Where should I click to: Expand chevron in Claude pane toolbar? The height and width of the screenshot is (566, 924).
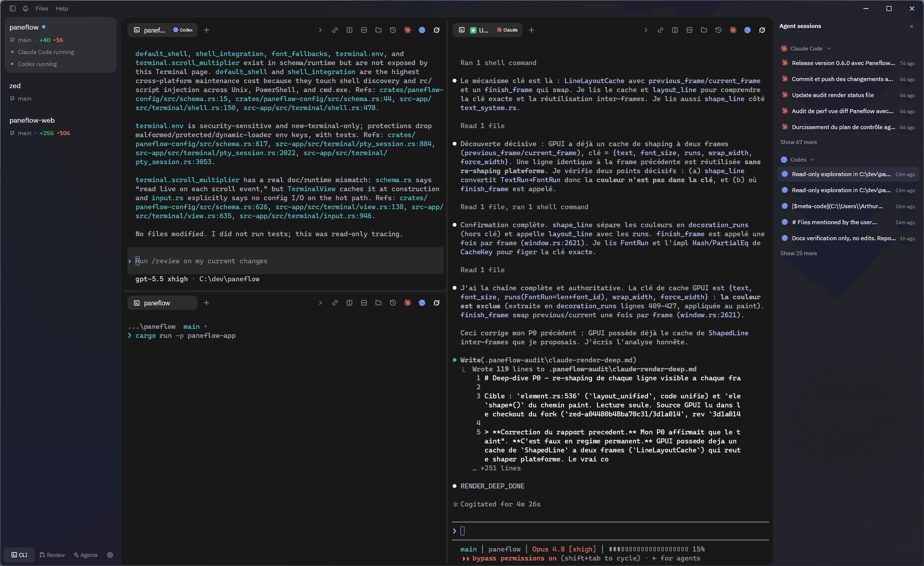646,30
